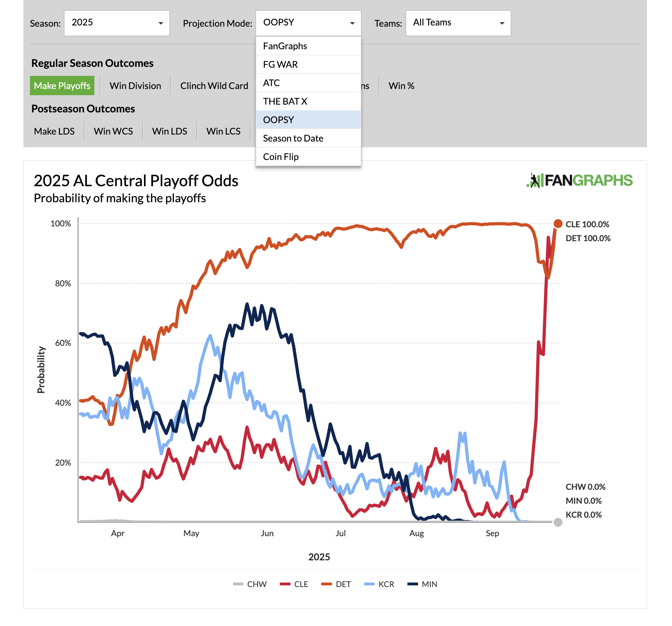
Task: Select Season to Date option
Action: pyautogui.click(x=293, y=138)
